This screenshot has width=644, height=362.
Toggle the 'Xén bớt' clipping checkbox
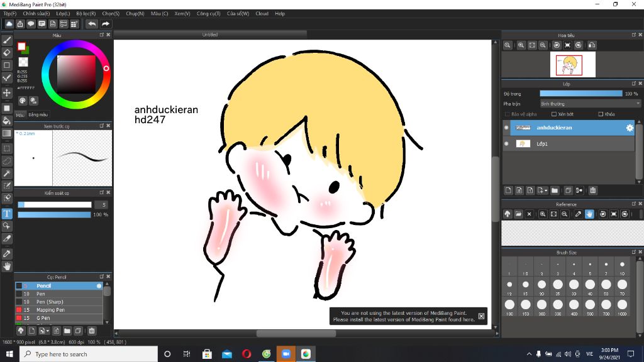(x=554, y=114)
